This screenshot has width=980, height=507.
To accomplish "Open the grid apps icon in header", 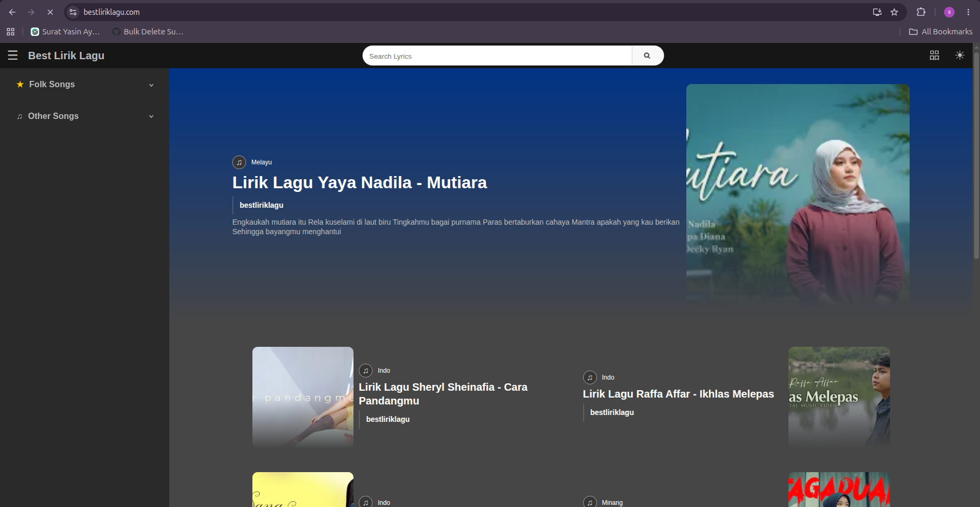I will pyautogui.click(x=934, y=56).
